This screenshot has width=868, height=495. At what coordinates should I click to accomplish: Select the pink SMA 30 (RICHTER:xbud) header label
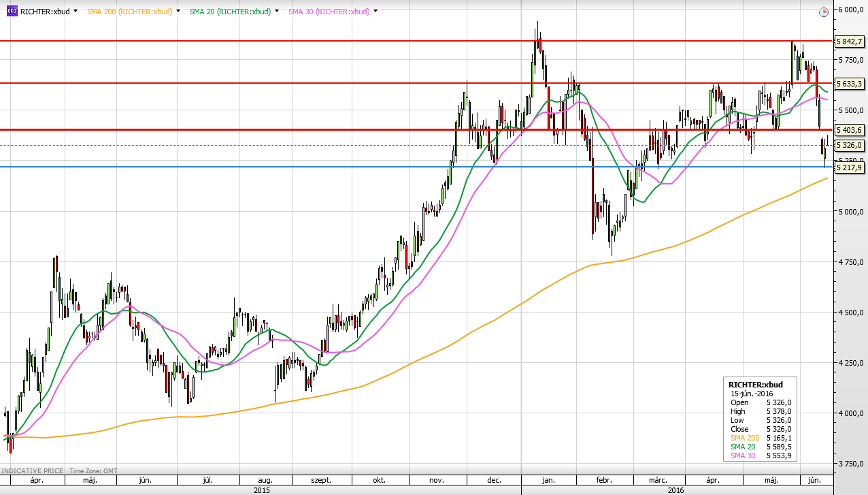coord(329,12)
